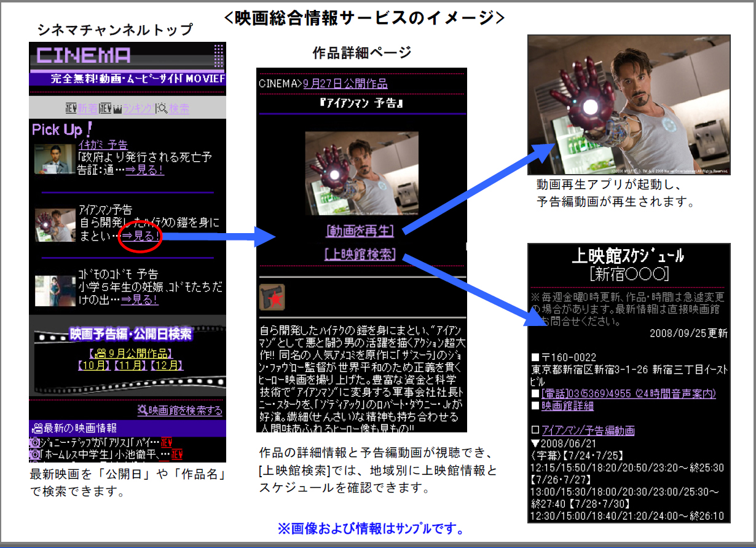Screen dimensions: 756x548
Task: Click the 2008/09/25更新 date text
Action: [688, 333]
